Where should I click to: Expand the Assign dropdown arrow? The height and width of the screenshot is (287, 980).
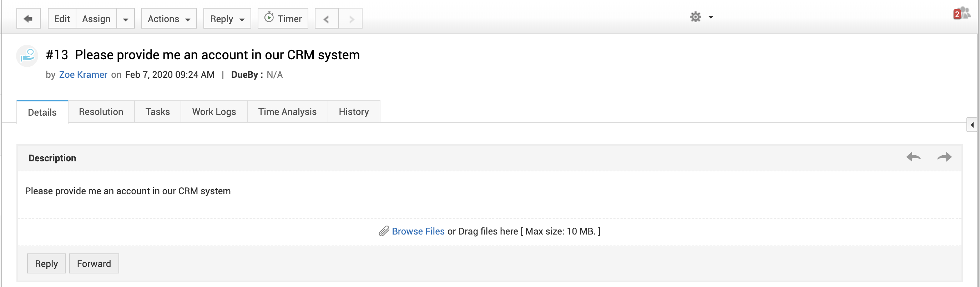pyautogui.click(x=126, y=19)
